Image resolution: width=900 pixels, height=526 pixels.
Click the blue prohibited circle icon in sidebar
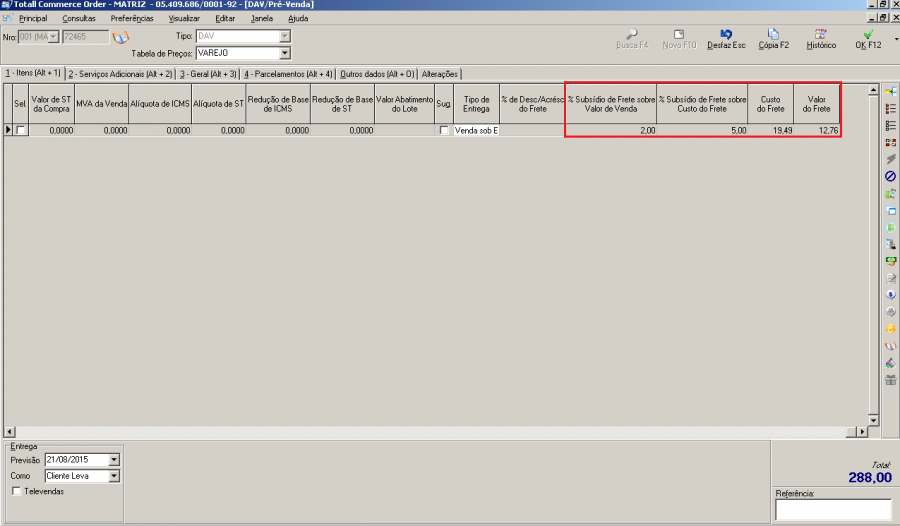pos(890,176)
